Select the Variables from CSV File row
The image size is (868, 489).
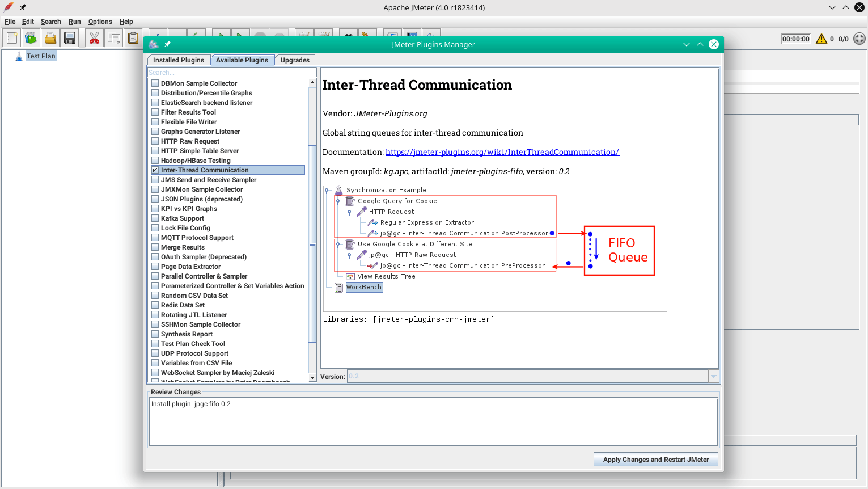point(228,363)
